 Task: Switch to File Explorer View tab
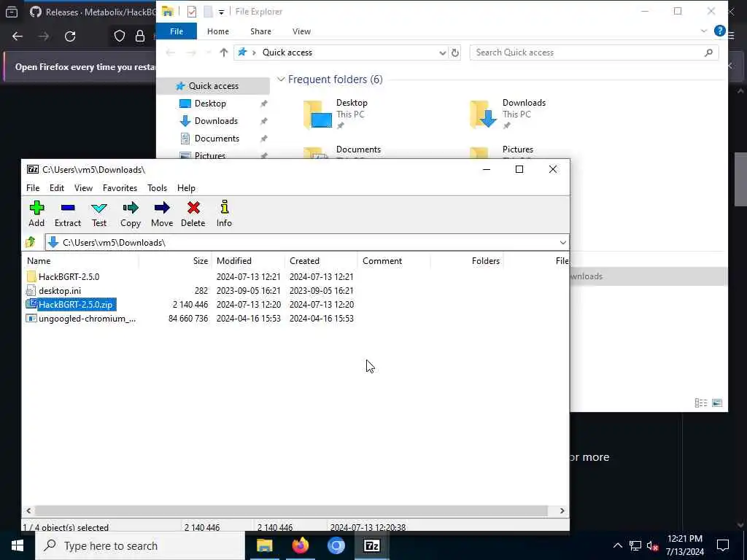point(301,31)
